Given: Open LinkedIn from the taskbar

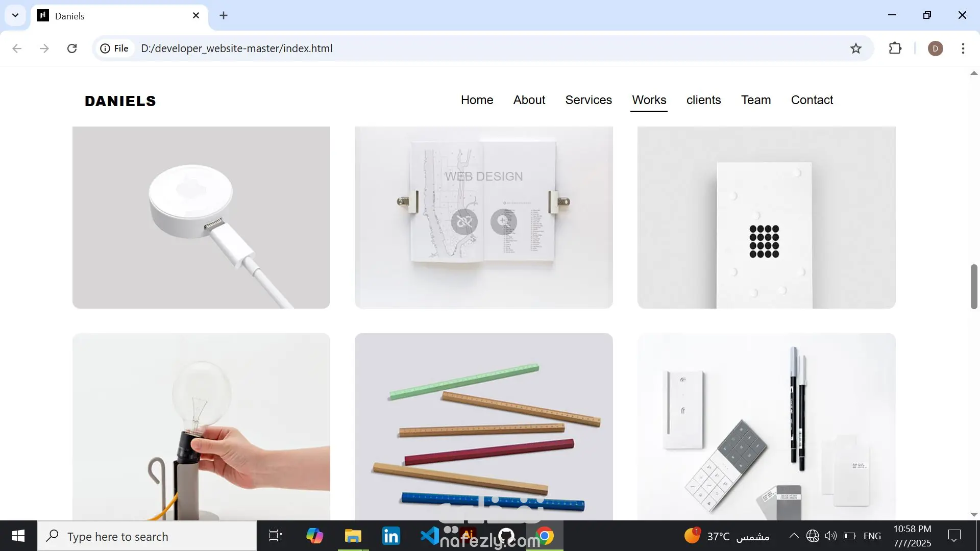Looking at the screenshot, I should [391, 536].
